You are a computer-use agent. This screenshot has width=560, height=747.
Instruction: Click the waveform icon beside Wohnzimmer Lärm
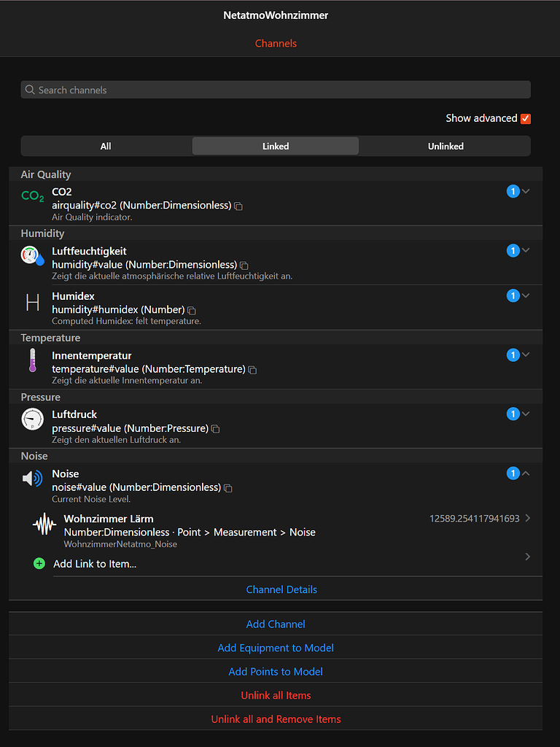pos(44,524)
